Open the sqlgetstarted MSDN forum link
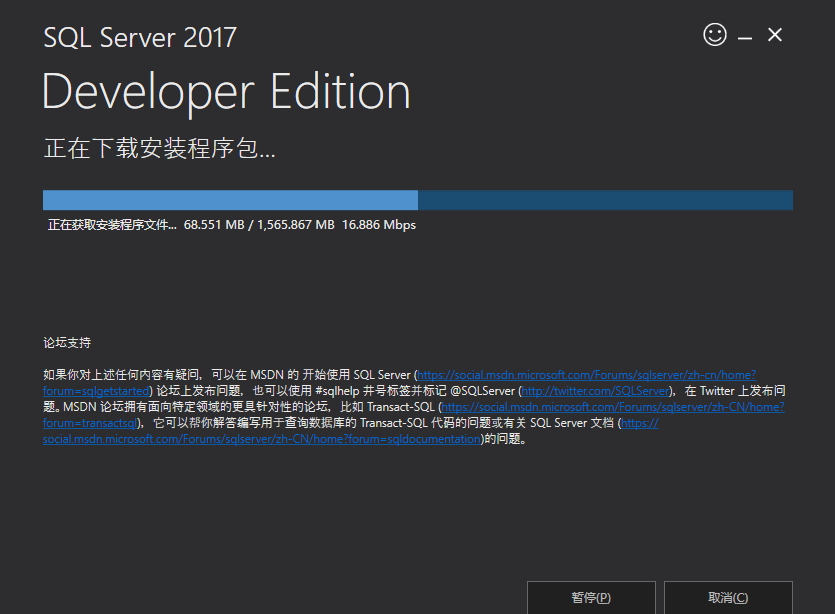The image size is (835, 614). pyautogui.click(x=586, y=375)
